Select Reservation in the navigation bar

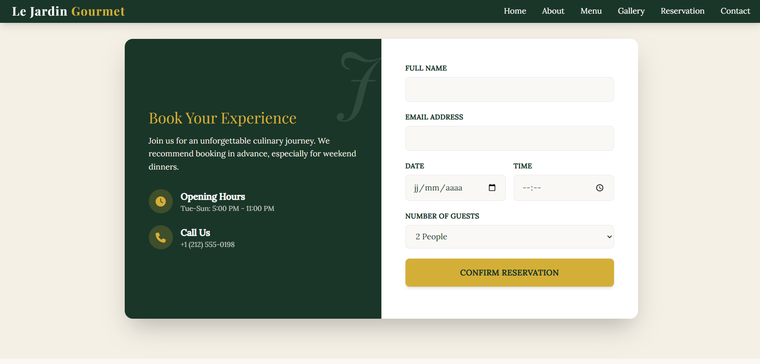[682, 11]
